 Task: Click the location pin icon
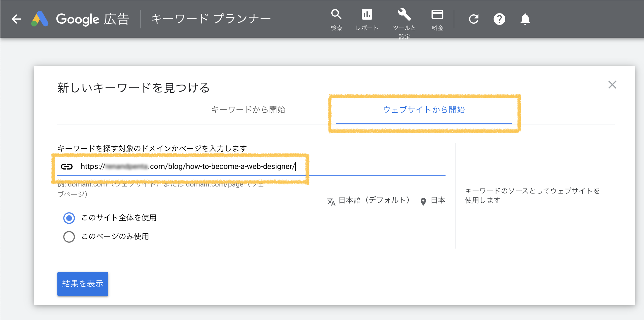coord(423,201)
